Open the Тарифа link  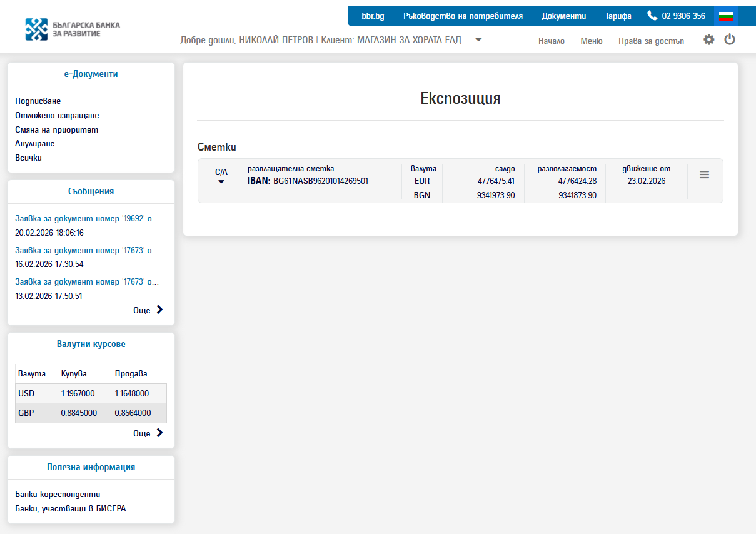coord(618,16)
